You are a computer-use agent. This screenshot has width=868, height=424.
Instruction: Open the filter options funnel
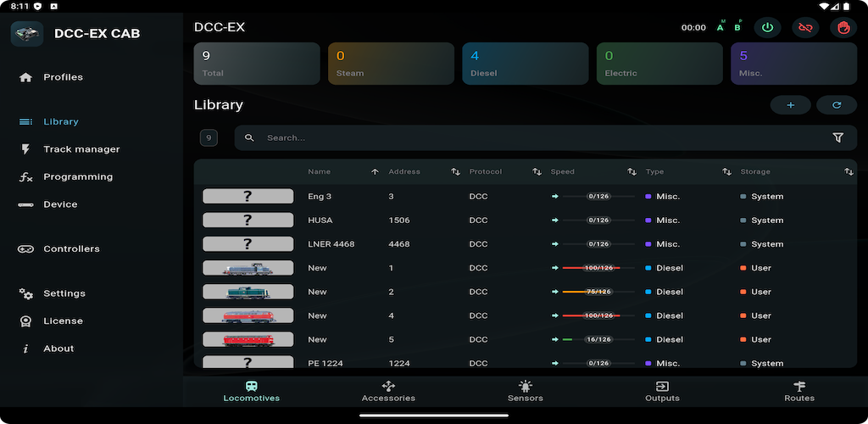coord(837,138)
